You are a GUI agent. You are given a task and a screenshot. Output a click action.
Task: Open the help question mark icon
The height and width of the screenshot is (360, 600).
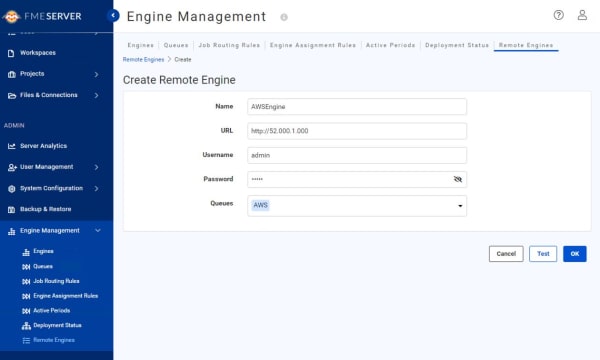click(558, 15)
